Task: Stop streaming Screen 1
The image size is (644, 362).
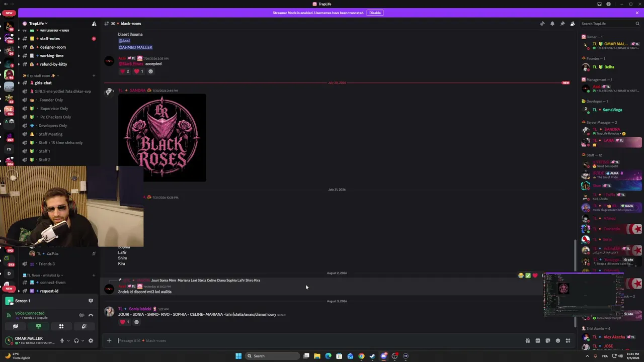Action: coord(91,301)
